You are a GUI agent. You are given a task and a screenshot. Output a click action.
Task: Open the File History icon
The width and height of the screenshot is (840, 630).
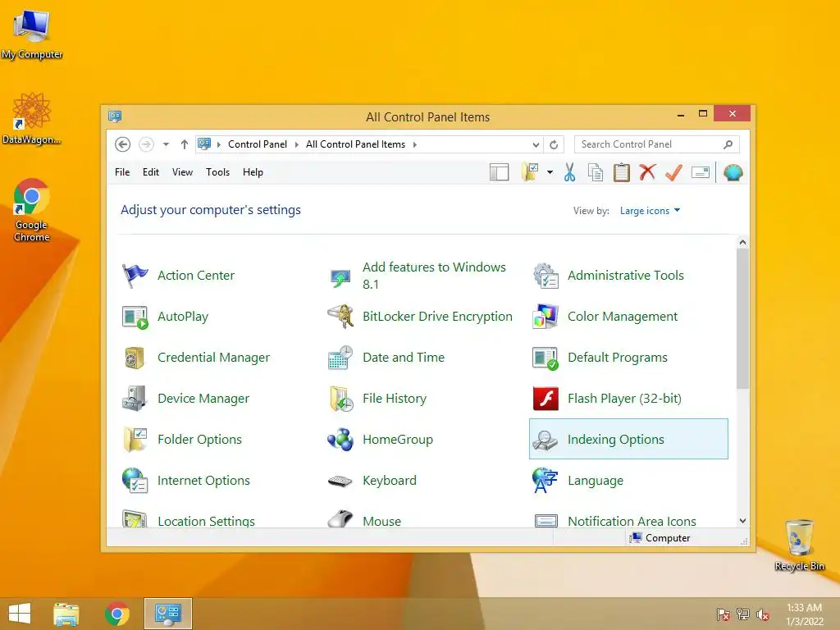340,399
